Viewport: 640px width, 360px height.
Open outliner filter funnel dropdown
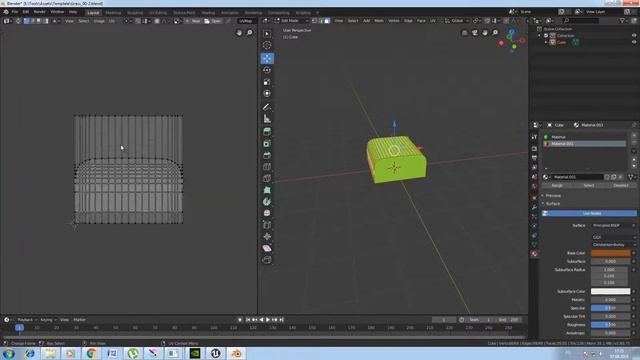pos(624,20)
